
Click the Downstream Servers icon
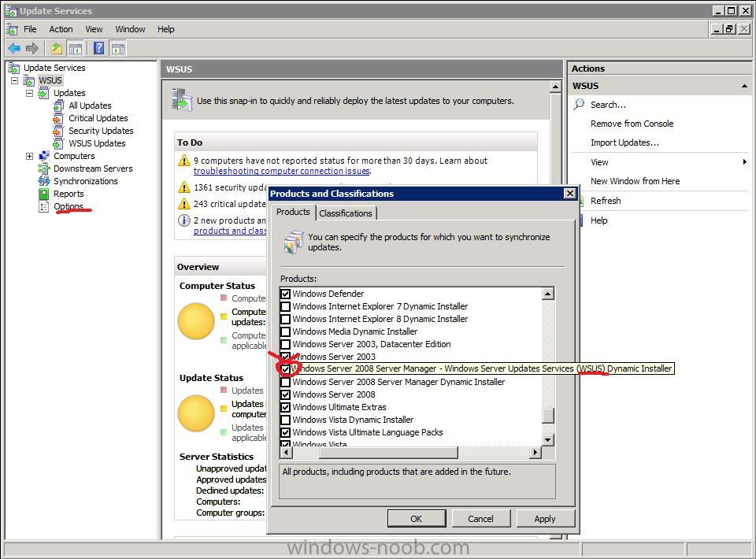44,168
